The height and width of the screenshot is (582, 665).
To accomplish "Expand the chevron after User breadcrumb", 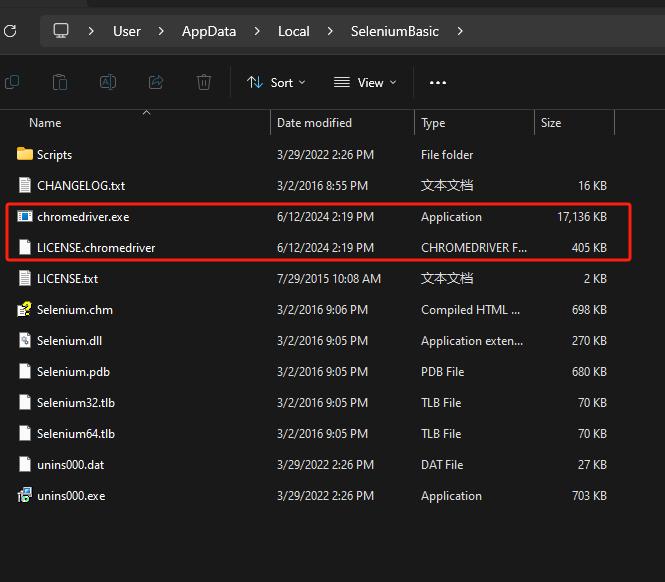I will 161,31.
